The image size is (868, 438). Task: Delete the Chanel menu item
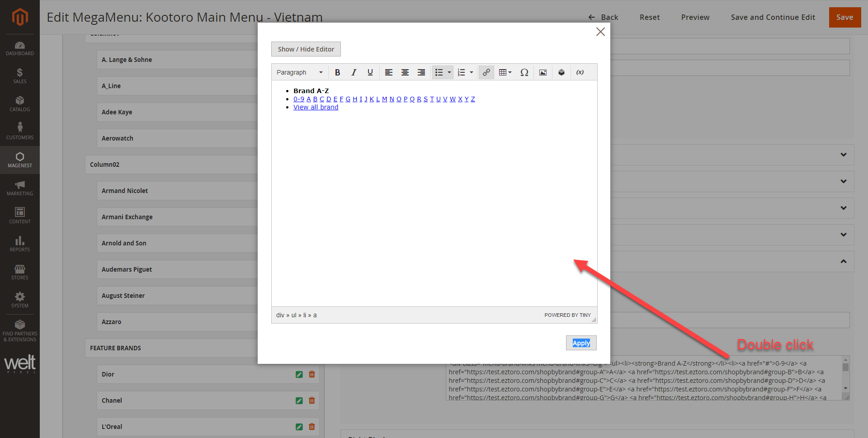(312, 400)
